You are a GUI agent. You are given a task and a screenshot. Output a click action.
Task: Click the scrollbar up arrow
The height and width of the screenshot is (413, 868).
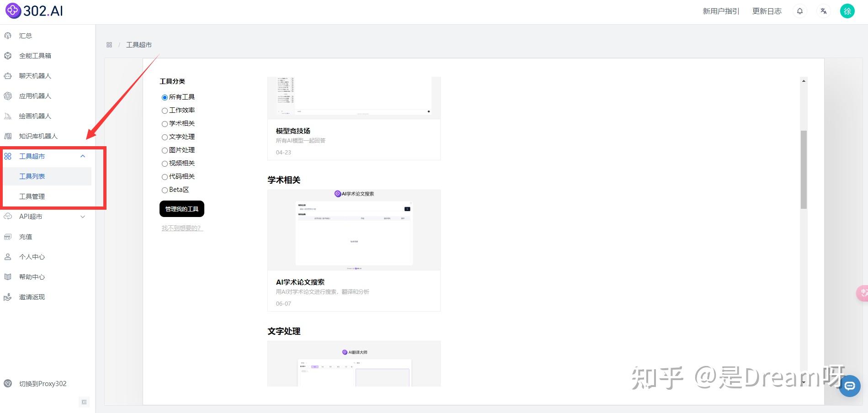click(804, 81)
